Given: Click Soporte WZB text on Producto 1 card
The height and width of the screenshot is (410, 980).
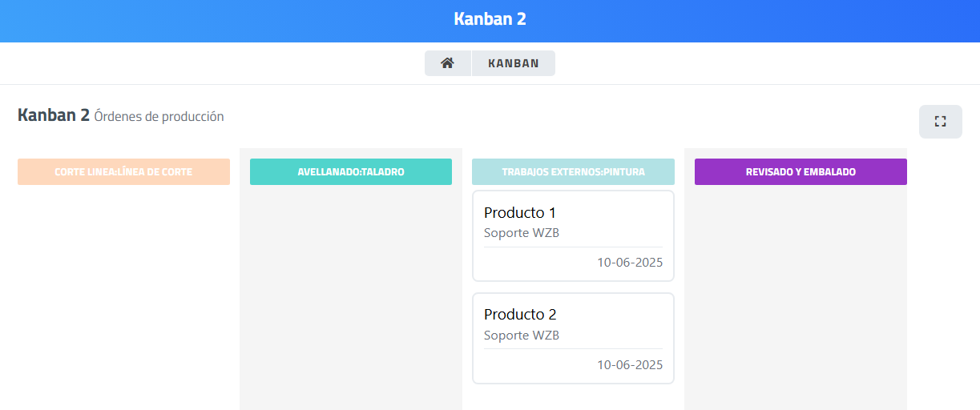Looking at the screenshot, I should coord(522,233).
